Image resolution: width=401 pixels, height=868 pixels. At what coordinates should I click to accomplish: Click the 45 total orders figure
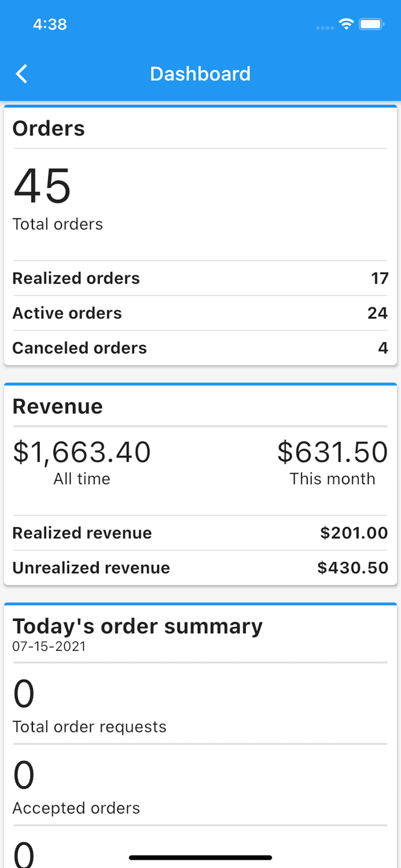[x=42, y=186]
